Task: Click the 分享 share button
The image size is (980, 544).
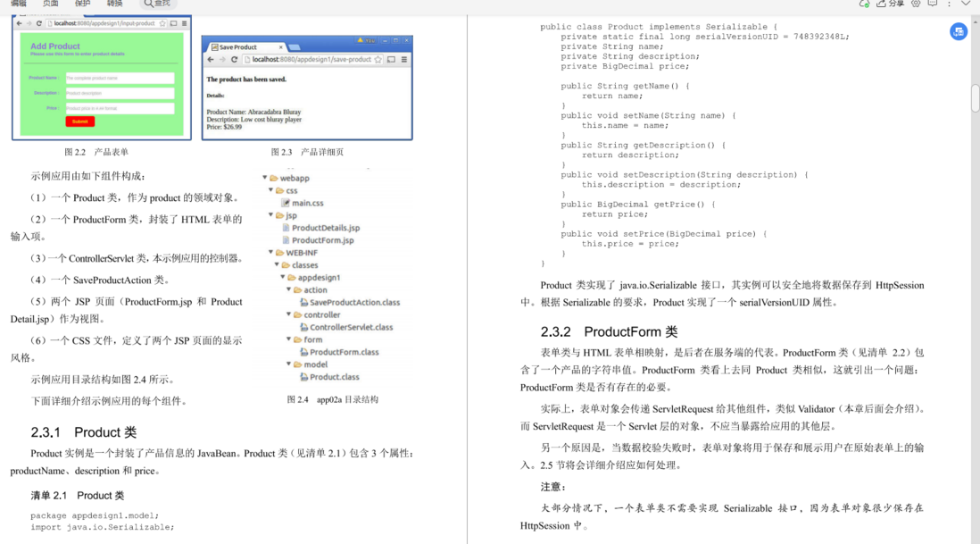Action: click(x=891, y=4)
